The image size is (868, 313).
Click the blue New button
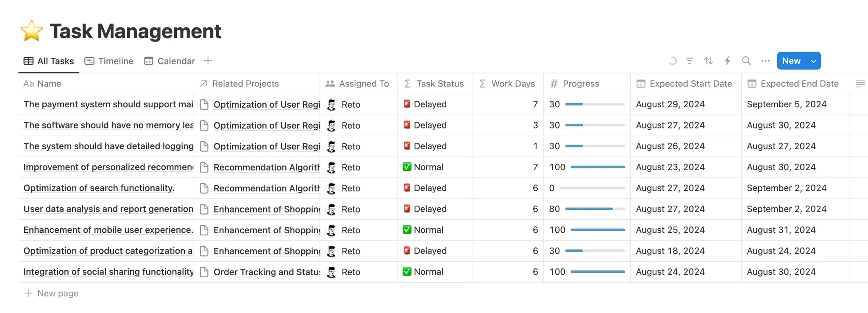(x=791, y=61)
